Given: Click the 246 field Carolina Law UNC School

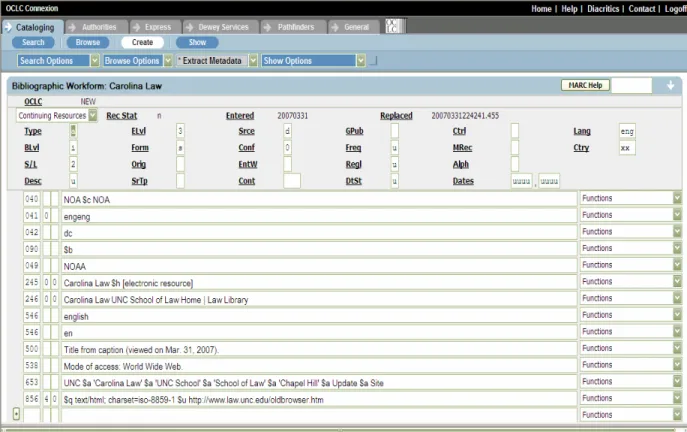Looking at the screenshot, I should pos(319,300).
